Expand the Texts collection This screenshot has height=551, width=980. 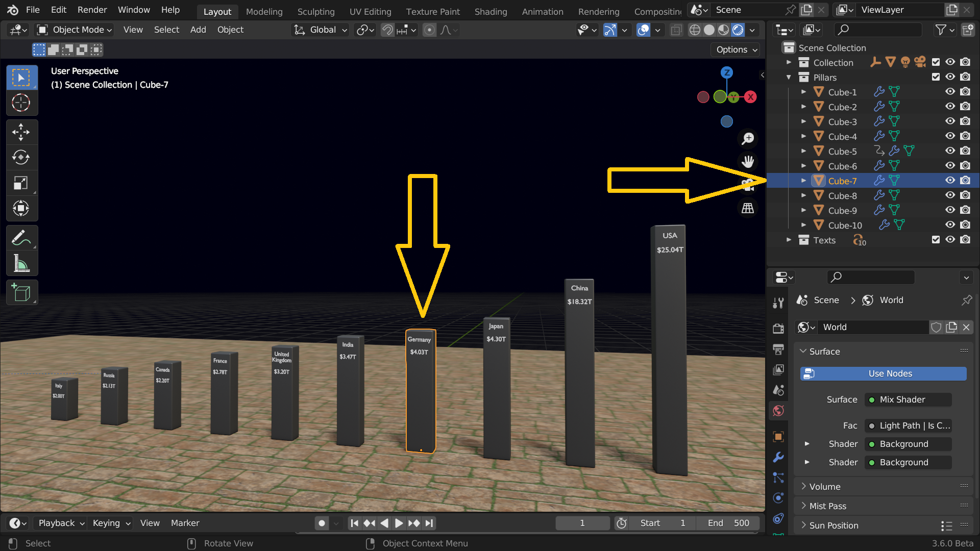click(789, 240)
